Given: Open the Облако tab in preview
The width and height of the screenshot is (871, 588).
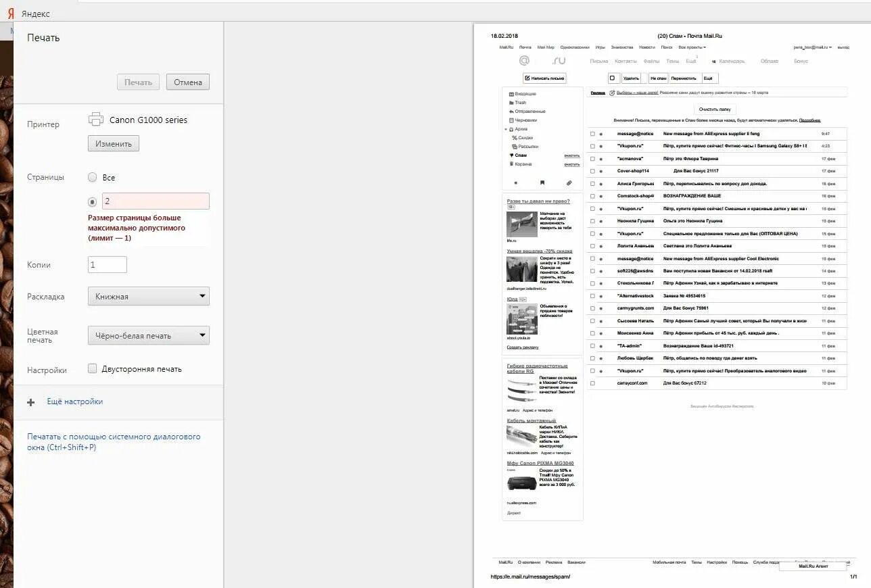Looking at the screenshot, I should 770,61.
